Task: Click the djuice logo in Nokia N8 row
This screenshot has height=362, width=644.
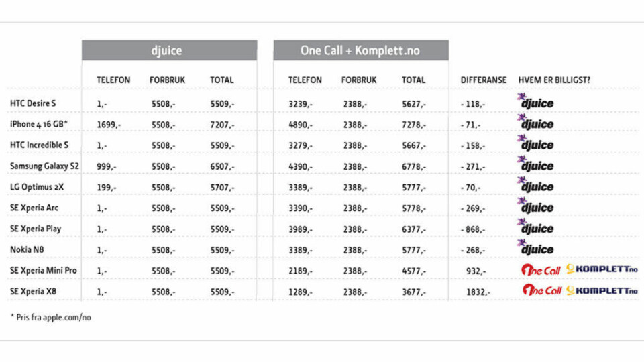Action: point(535,247)
